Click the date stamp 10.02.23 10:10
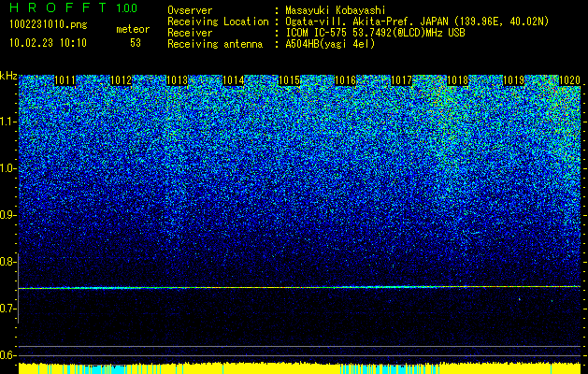 [48, 43]
